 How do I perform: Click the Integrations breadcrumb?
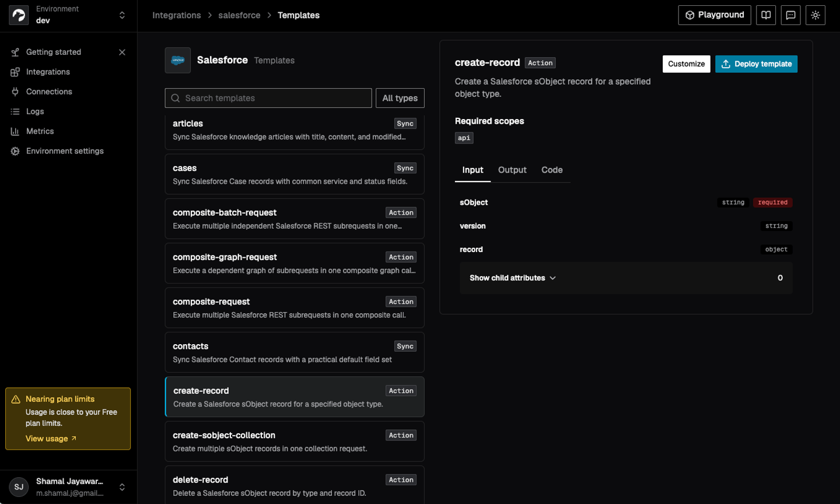[x=177, y=15]
